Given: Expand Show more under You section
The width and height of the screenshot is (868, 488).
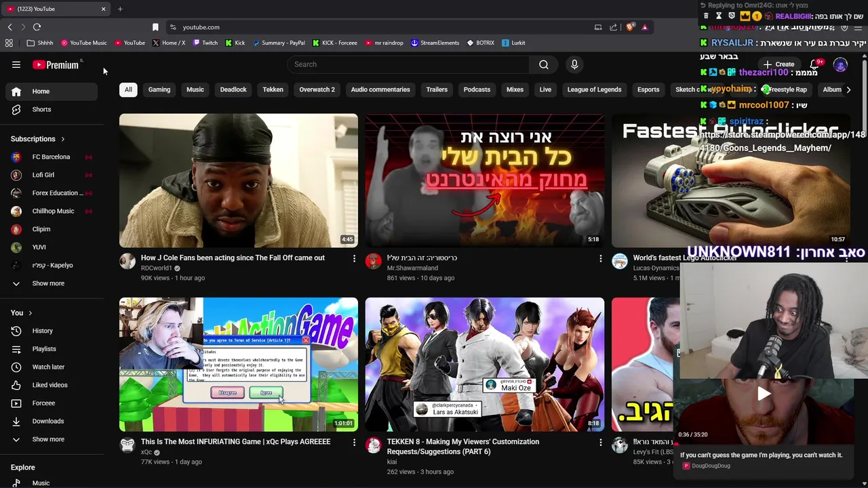Looking at the screenshot, I should (52, 439).
